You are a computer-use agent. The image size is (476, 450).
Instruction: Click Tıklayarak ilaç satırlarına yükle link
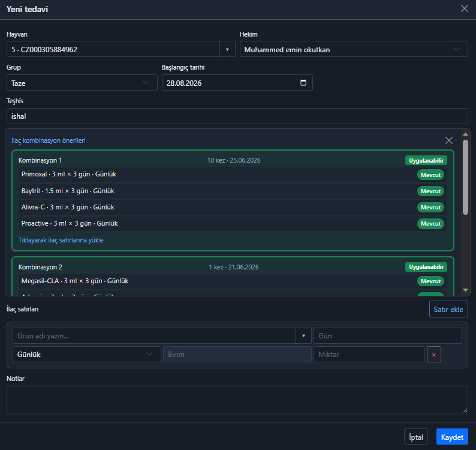pyautogui.click(x=61, y=240)
